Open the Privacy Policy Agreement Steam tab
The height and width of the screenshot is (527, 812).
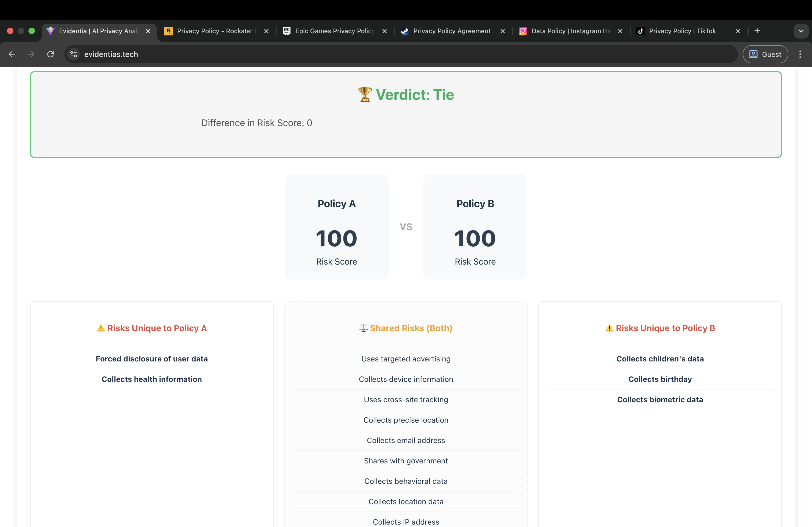(x=451, y=31)
